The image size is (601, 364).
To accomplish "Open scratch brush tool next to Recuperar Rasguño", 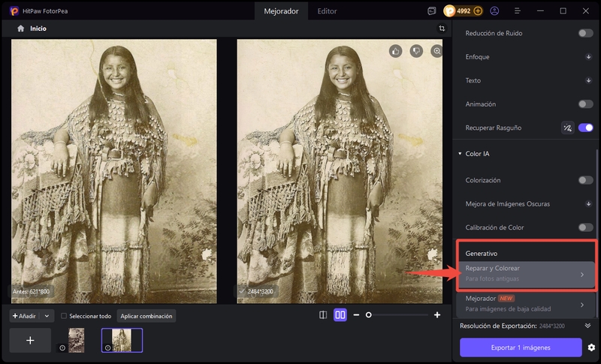I will [568, 128].
